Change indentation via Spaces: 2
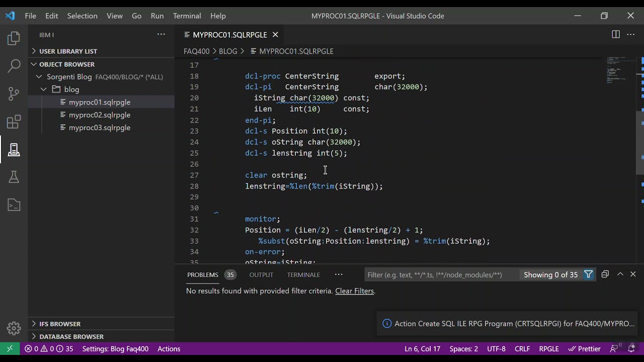This screenshot has width=644, height=362. [464, 348]
